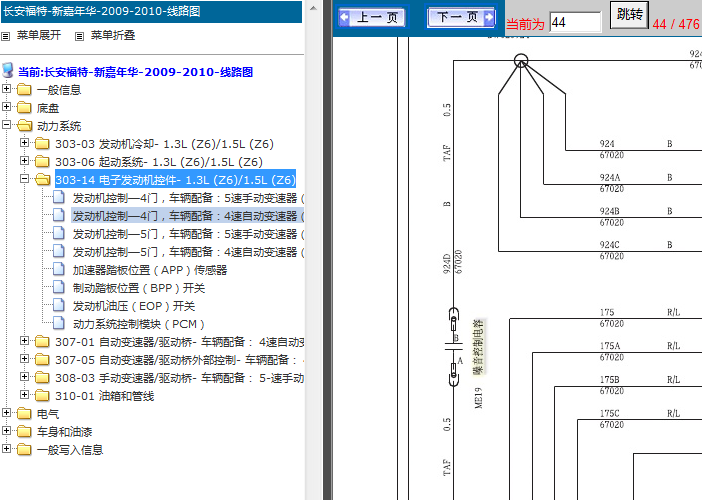Open 动力系统控制模块 (PCM) page
The width and height of the screenshot is (702, 500).
138,324
